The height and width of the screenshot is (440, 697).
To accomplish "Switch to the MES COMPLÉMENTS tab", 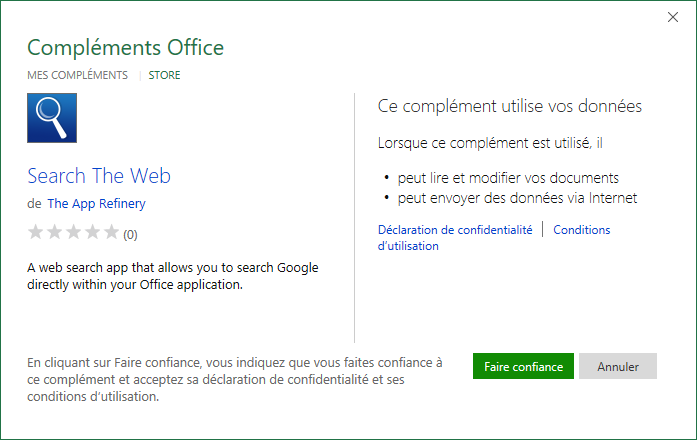I will [x=77, y=75].
